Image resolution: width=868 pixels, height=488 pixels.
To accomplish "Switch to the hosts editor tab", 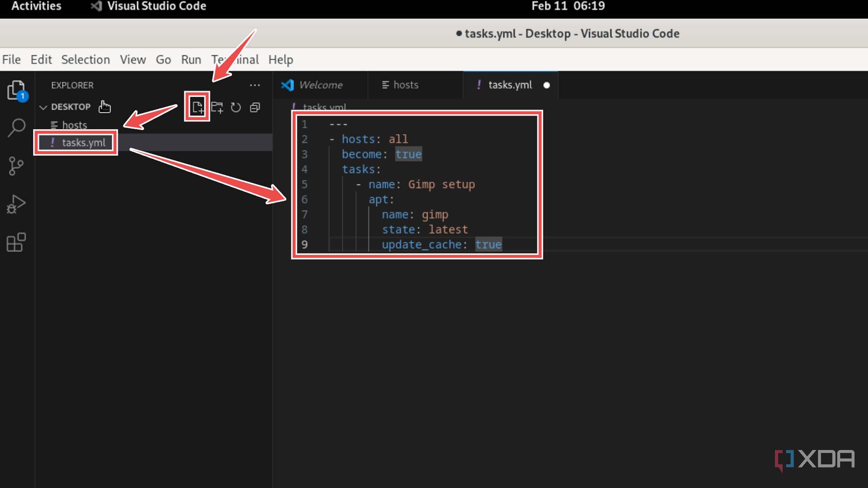I will click(405, 85).
